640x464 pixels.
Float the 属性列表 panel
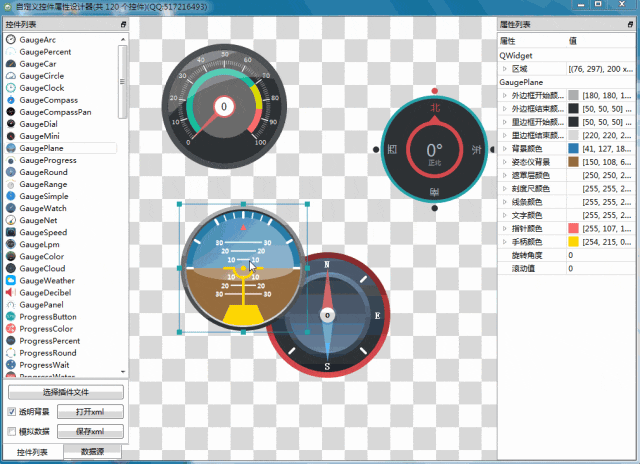(x=631, y=24)
